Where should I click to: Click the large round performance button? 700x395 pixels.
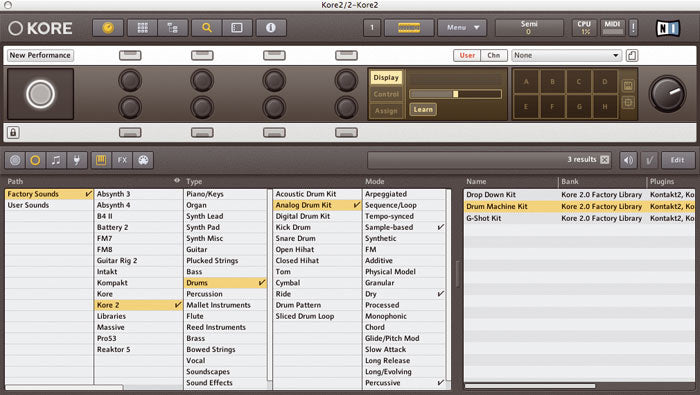40,94
